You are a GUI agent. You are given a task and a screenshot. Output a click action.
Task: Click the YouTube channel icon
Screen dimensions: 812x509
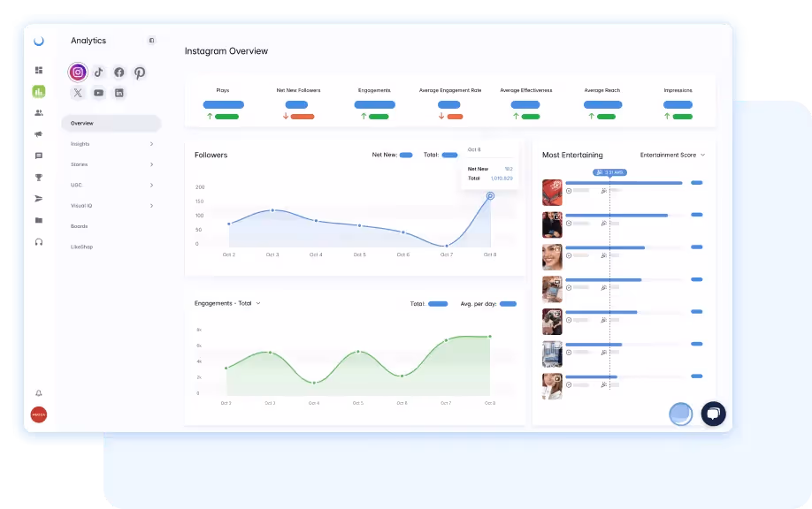tap(98, 92)
